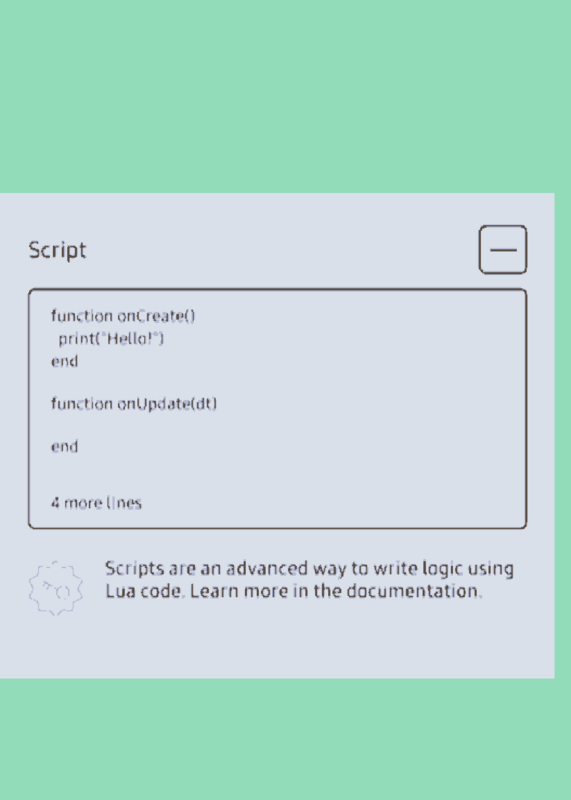Image resolution: width=571 pixels, height=800 pixels.
Task: Click the dt parameter in onUpdate
Action: point(204,404)
